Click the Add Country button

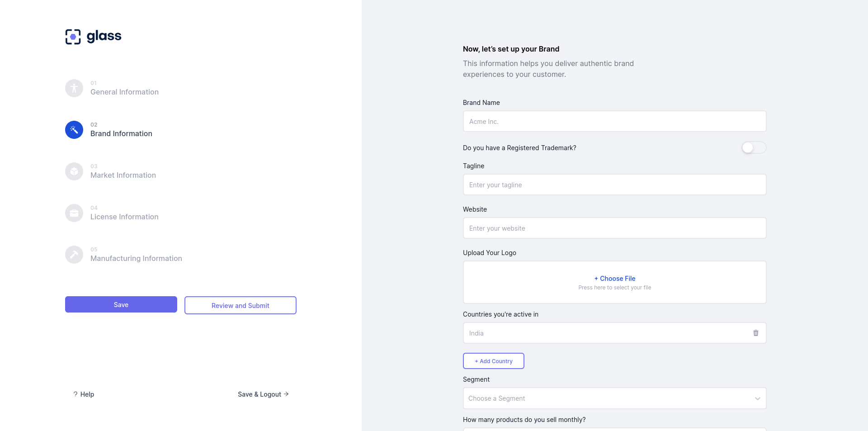[493, 361]
